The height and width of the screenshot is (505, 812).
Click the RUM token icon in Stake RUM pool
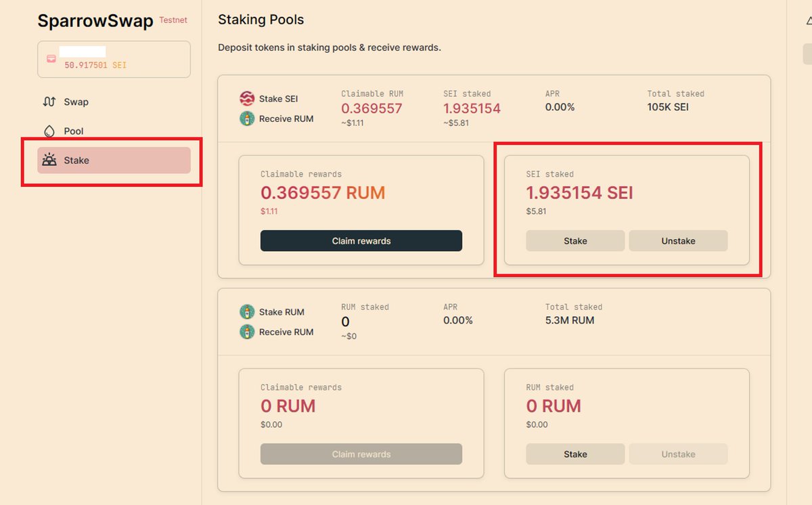click(246, 311)
